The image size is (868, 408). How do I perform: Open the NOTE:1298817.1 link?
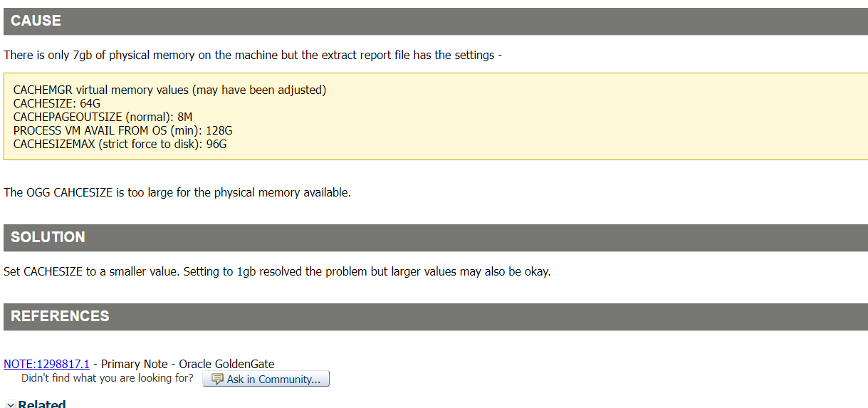pyautogui.click(x=47, y=364)
